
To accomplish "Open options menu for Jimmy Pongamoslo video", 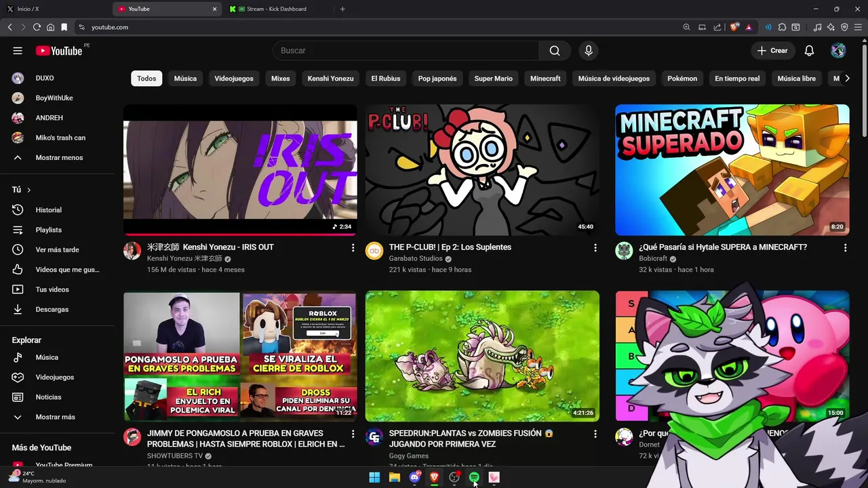I will pyautogui.click(x=353, y=434).
